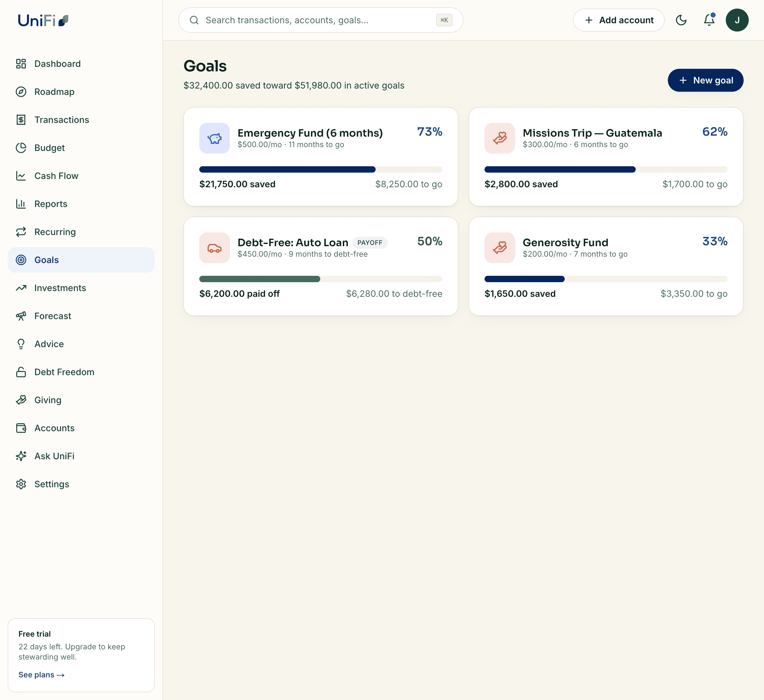The image size is (764, 700).
Task: Click the 50% Auto Loan percentage
Action: [429, 241]
